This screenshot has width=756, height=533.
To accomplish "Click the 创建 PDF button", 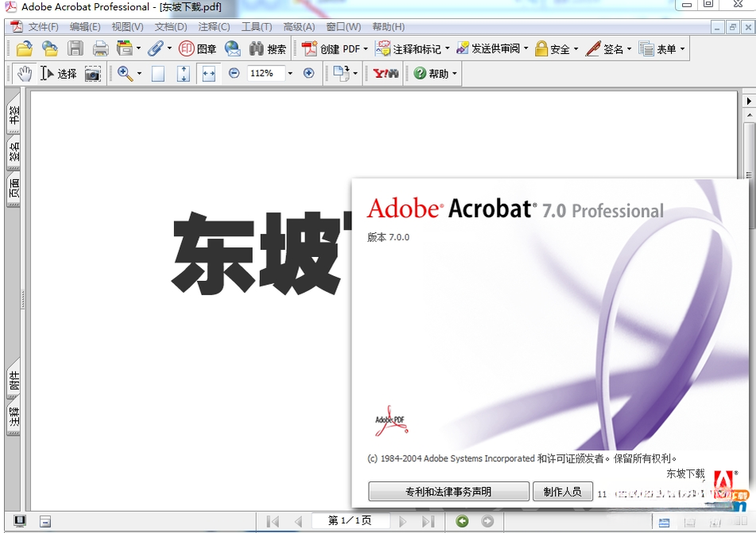I will (x=331, y=49).
